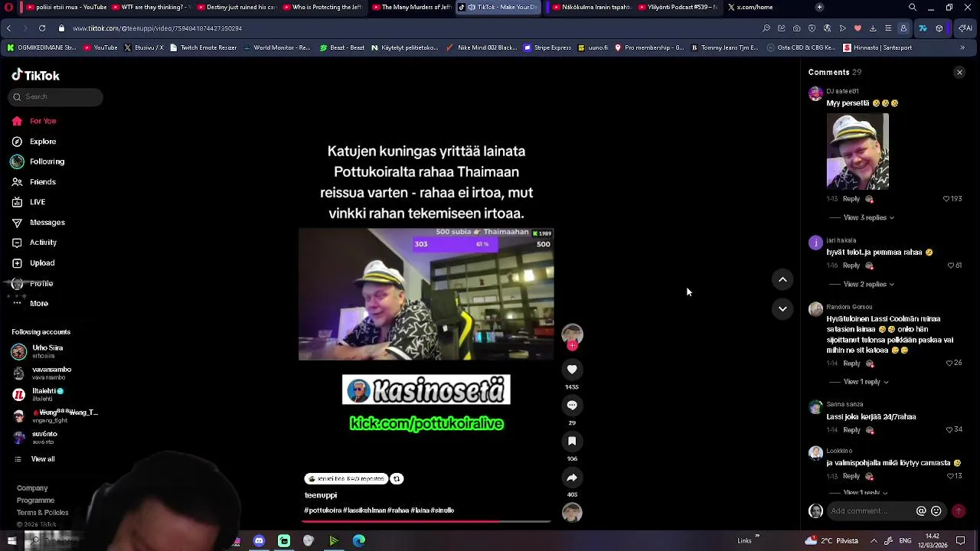
Task: Click the video progress bar
Action: (426, 521)
